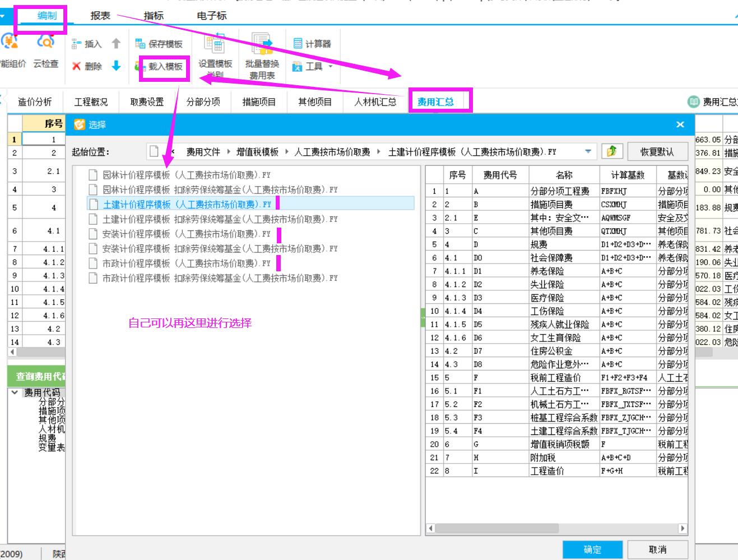Switch to 取费设置 tab
The width and height of the screenshot is (738, 560).
tap(147, 101)
